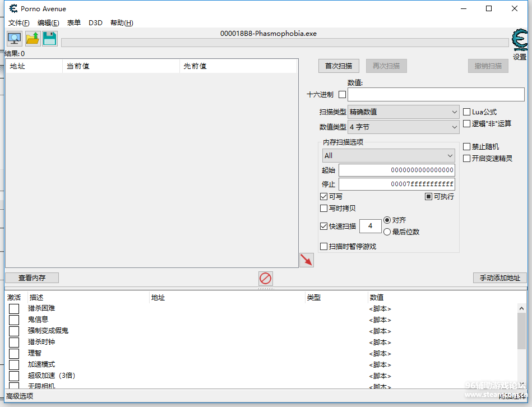Click the open process monitor icon
This screenshot has height=407, width=532.
click(14, 39)
